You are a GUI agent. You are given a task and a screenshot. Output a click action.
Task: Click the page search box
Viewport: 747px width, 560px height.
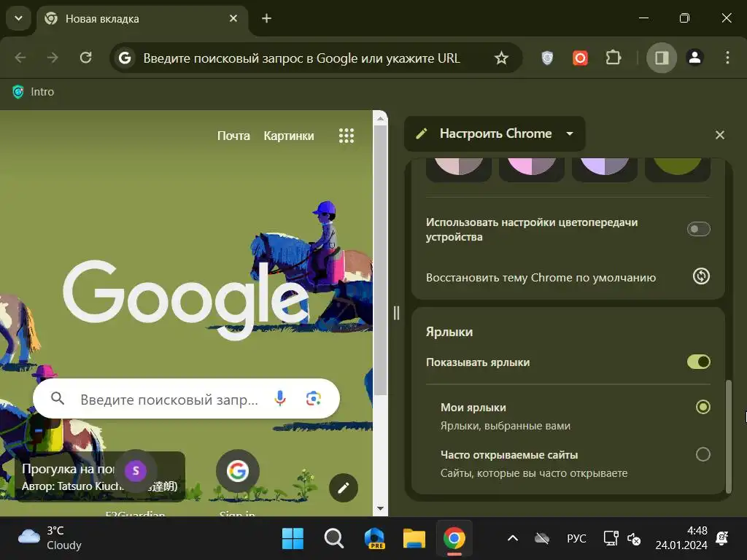click(x=186, y=399)
